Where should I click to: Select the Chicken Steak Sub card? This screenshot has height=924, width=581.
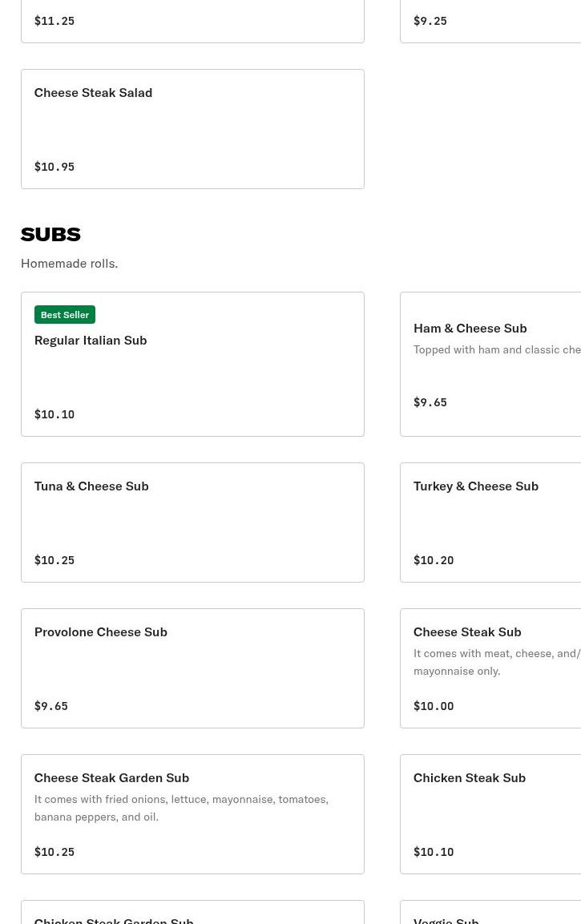pyautogui.click(x=490, y=813)
